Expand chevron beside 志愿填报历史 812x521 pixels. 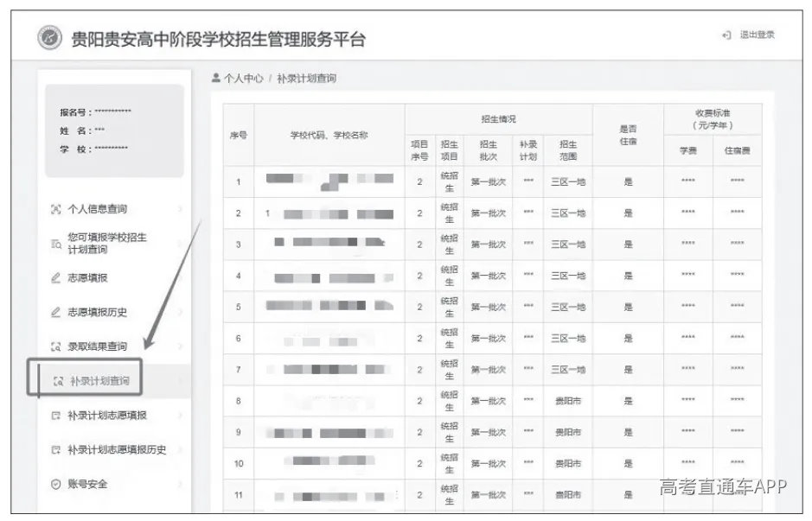point(180,312)
